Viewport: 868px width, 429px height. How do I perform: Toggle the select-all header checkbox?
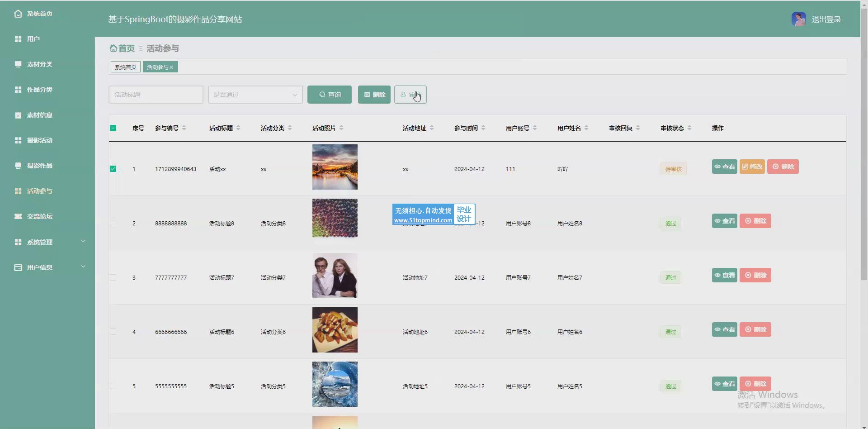[x=113, y=128]
